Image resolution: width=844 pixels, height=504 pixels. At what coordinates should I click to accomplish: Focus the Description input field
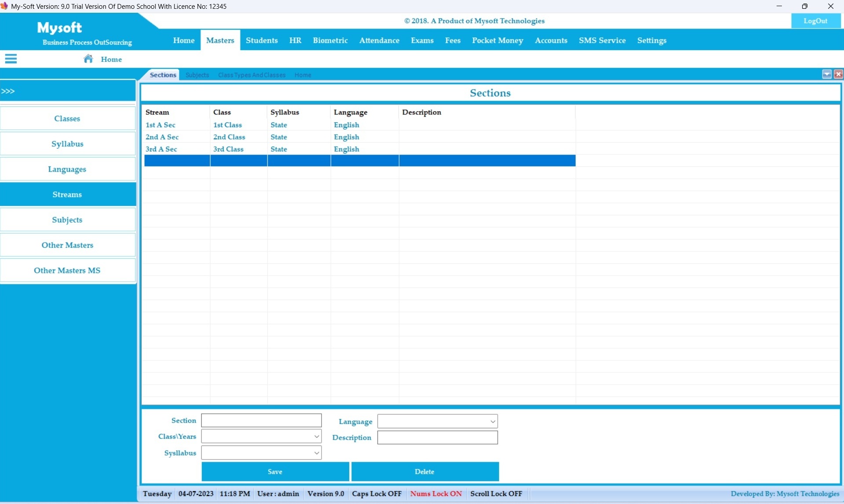(x=437, y=438)
